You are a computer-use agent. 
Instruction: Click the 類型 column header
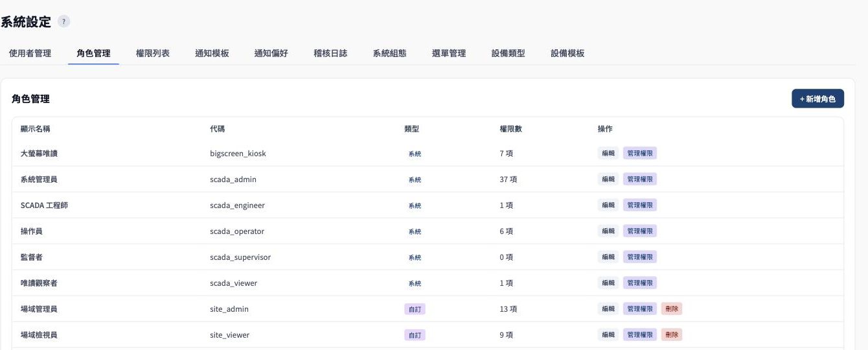pyautogui.click(x=412, y=129)
